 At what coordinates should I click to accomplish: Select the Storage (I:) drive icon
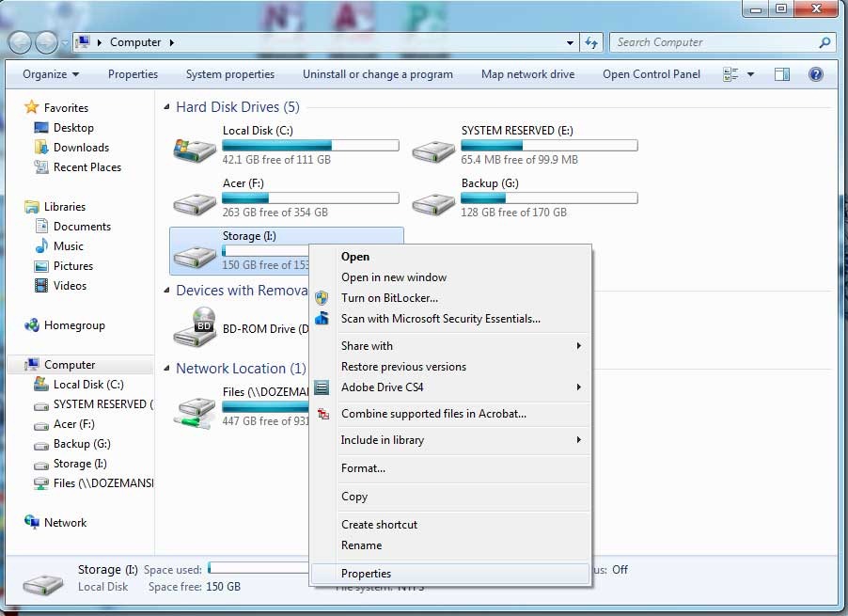click(x=195, y=255)
